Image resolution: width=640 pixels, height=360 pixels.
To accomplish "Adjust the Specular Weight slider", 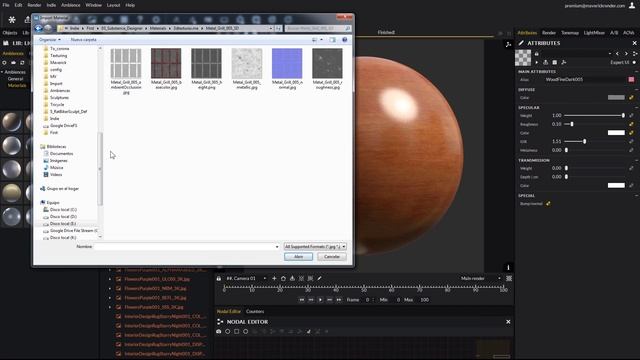I will click(594, 116).
